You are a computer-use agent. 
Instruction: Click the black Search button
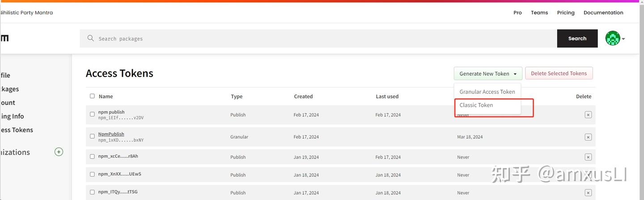(x=577, y=38)
